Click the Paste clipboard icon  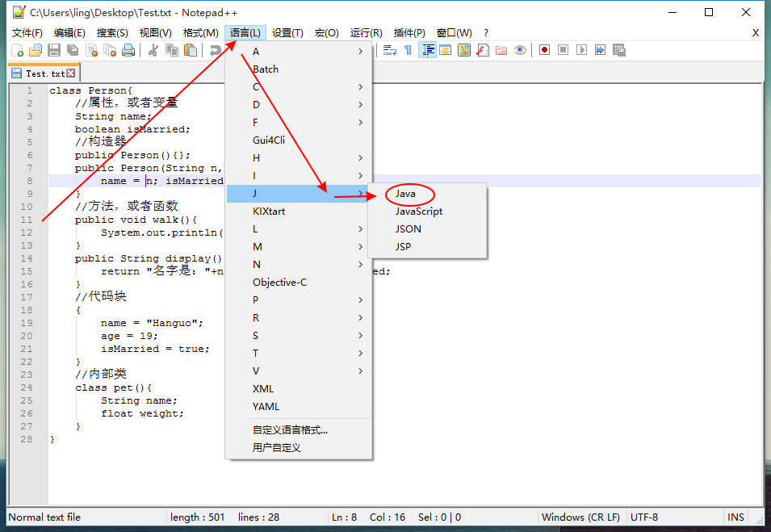point(191,50)
